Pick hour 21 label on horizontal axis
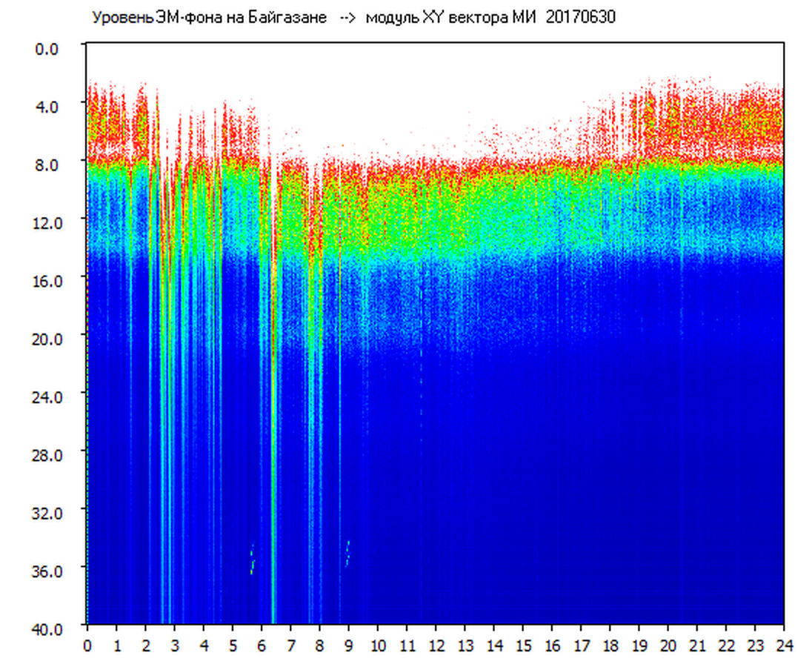The height and width of the screenshot is (667, 812). coord(697,646)
